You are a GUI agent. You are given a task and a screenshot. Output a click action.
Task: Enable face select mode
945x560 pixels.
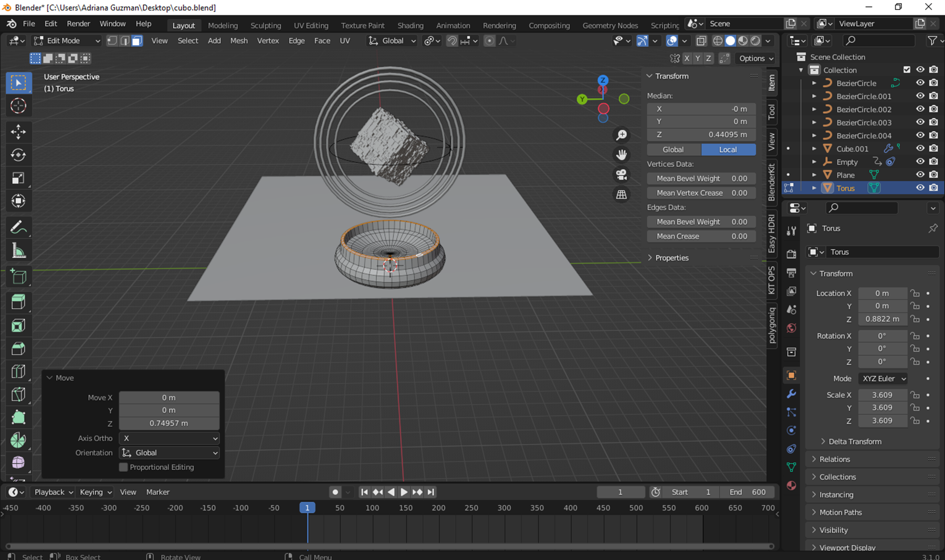[137, 41]
